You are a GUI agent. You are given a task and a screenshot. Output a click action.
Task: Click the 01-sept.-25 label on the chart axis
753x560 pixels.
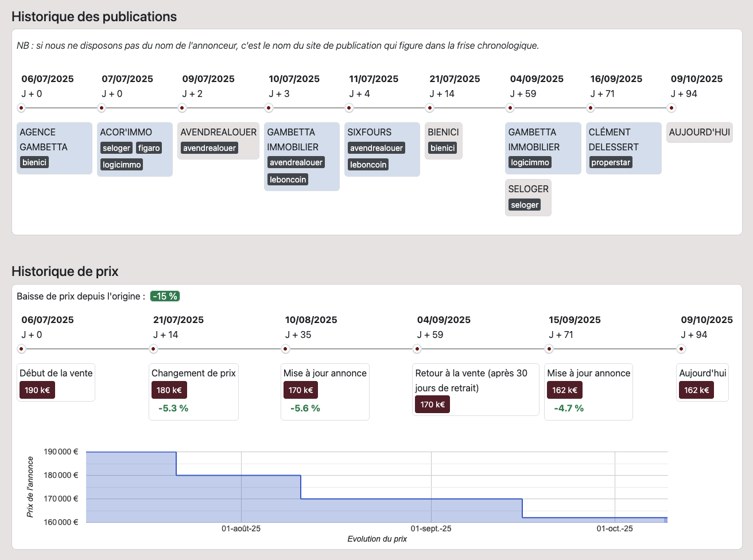coord(430,528)
